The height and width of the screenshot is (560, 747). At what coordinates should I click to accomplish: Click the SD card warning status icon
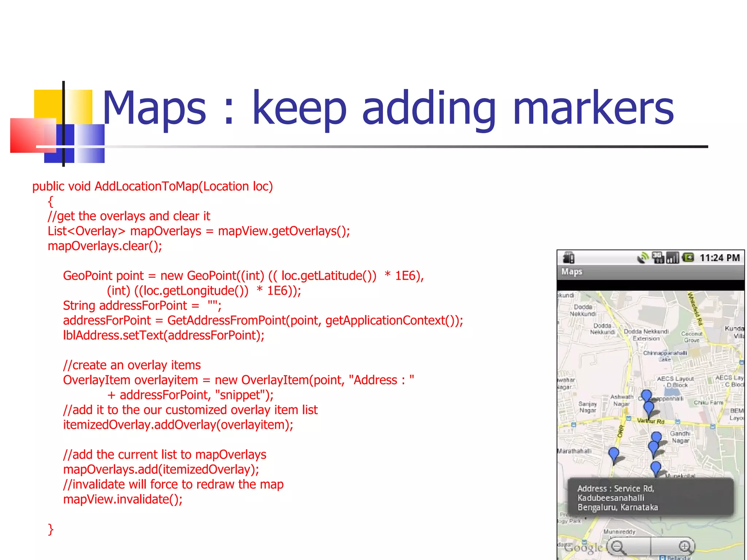pos(568,258)
